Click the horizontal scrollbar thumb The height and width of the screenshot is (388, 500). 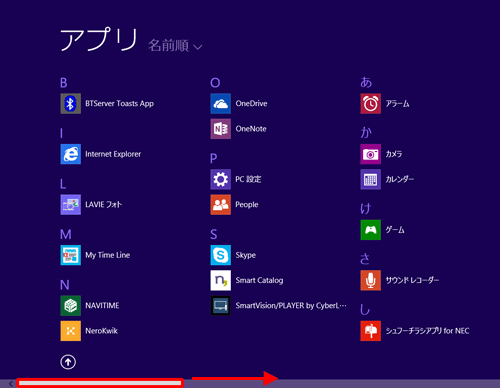pyautogui.click(x=100, y=383)
